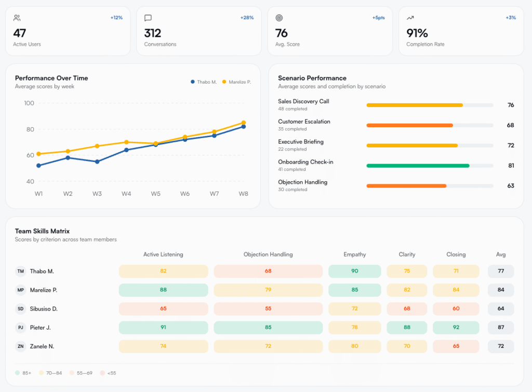Toggle the Thabo M. chart legend entry
Screen dimensions: 532x392
204,82
